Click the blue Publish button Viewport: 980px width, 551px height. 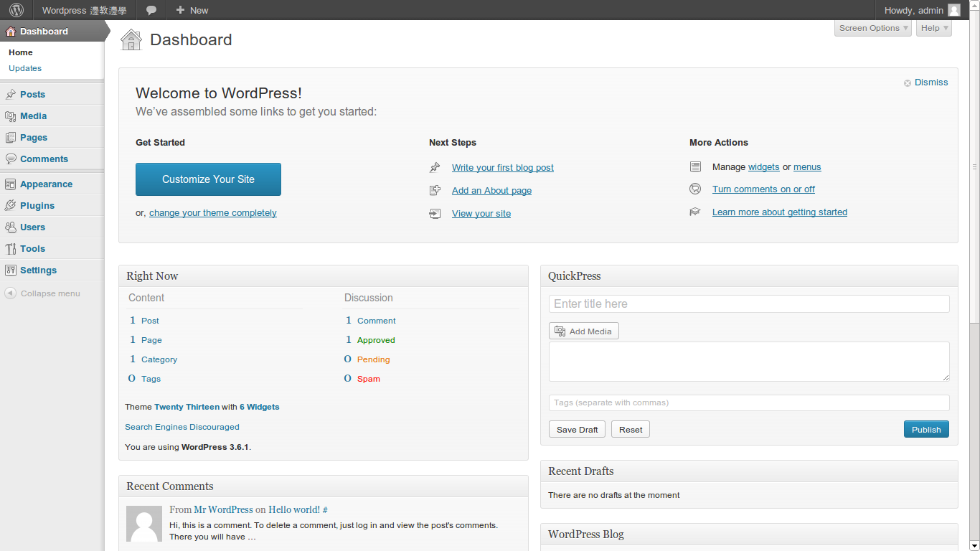(926, 429)
